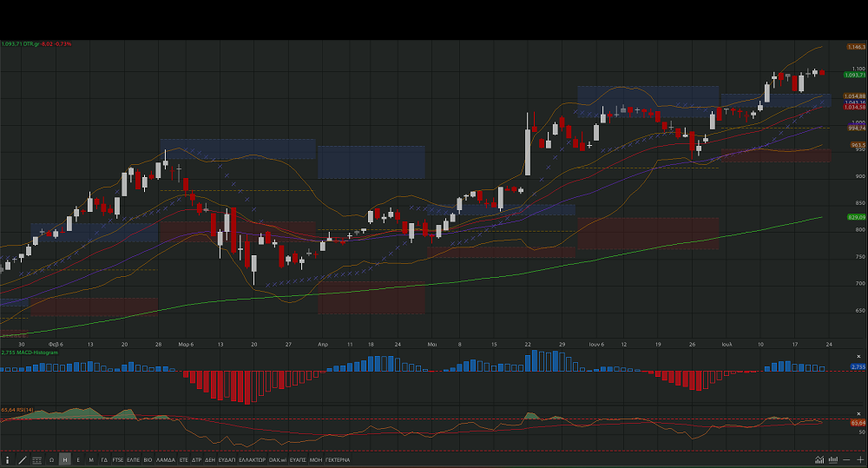Click the Απρ date axis label

click(323, 345)
